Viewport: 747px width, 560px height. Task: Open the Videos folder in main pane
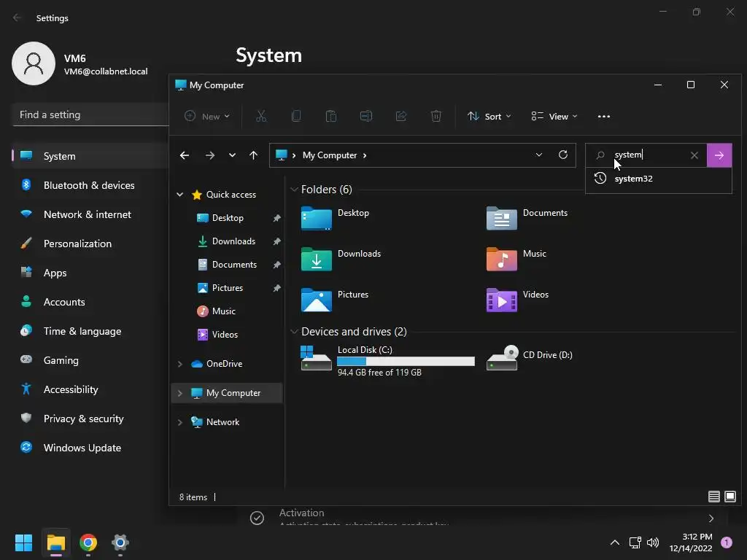502,300
